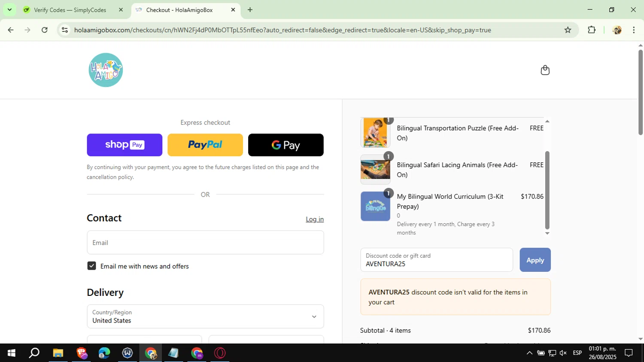The width and height of the screenshot is (644, 362).
Task: Click the cart list scrollbar thumb
Action: (x=547, y=190)
